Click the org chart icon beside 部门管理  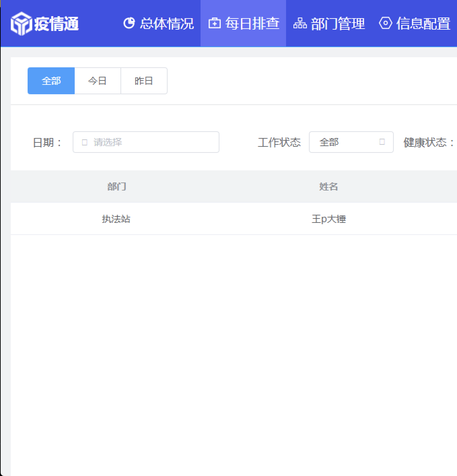pos(300,24)
